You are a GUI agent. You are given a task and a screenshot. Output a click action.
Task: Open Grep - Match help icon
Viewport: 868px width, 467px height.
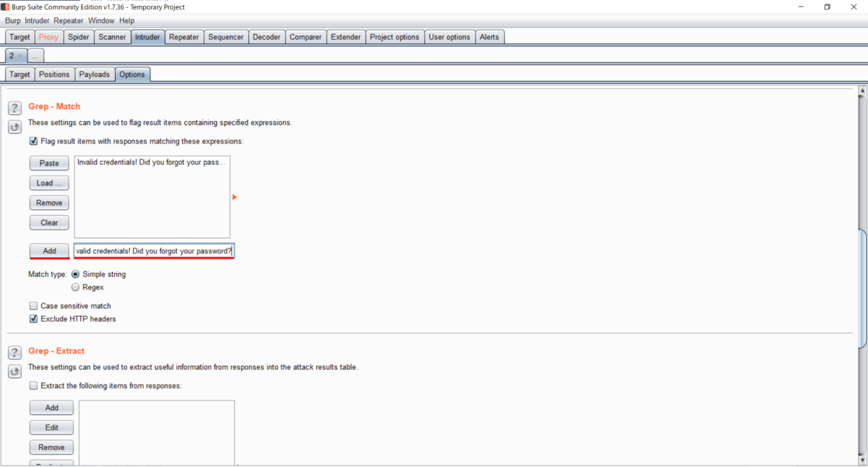click(14, 109)
